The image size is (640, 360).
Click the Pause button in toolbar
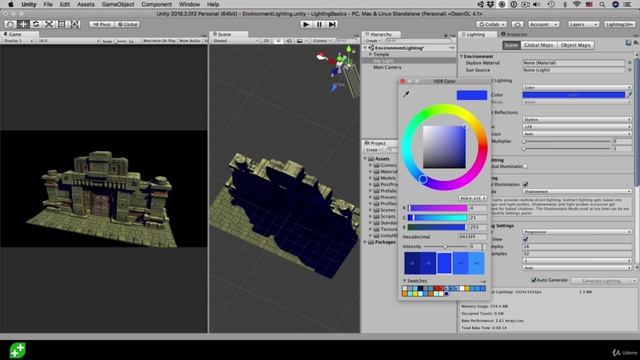coord(319,24)
